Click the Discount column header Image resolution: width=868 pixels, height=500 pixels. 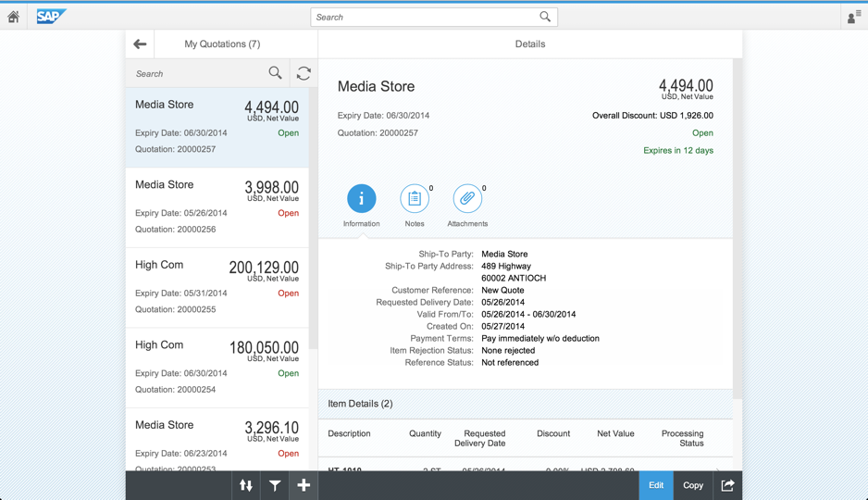(553, 433)
